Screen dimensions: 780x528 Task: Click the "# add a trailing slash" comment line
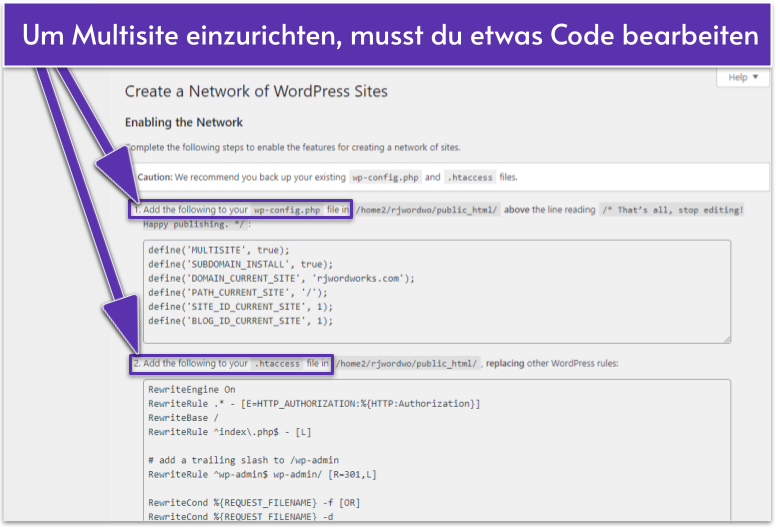243,460
